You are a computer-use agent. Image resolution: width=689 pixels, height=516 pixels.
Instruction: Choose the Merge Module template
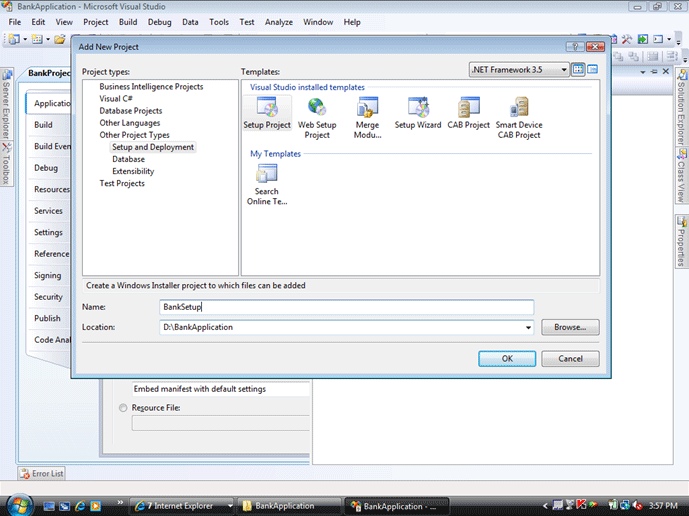click(367, 118)
